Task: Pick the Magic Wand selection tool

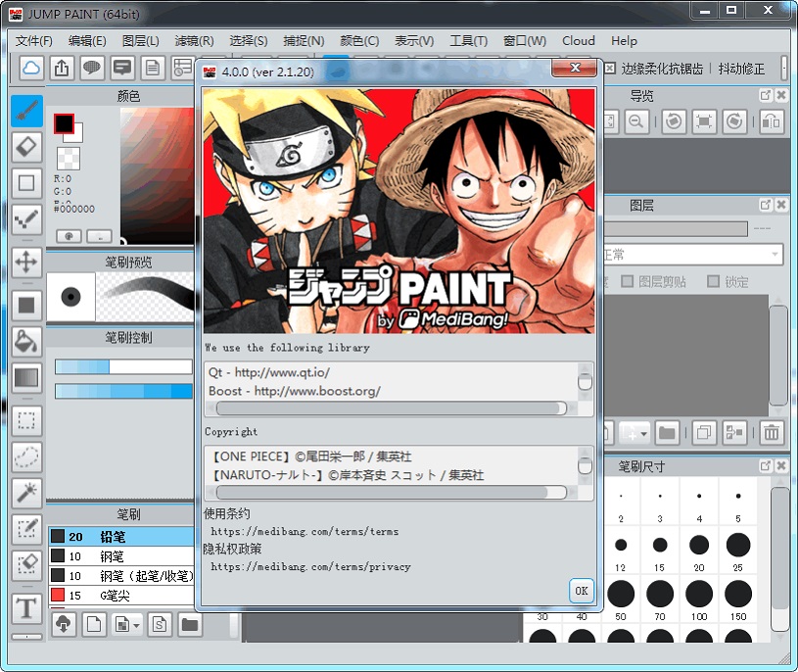Action: (x=26, y=493)
